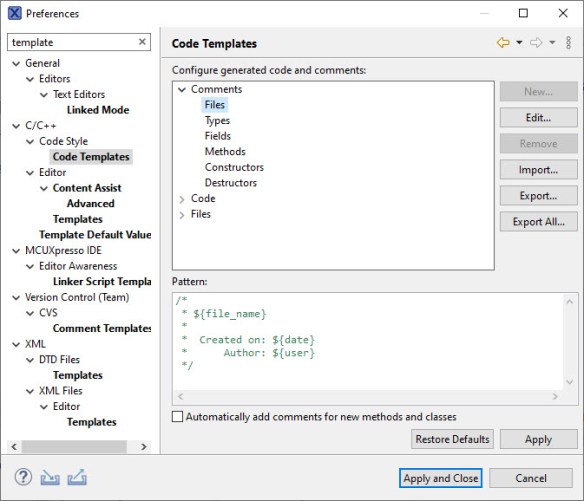The height and width of the screenshot is (501, 584).
Task: Open Templates under DTD Files
Action: point(77,375)
